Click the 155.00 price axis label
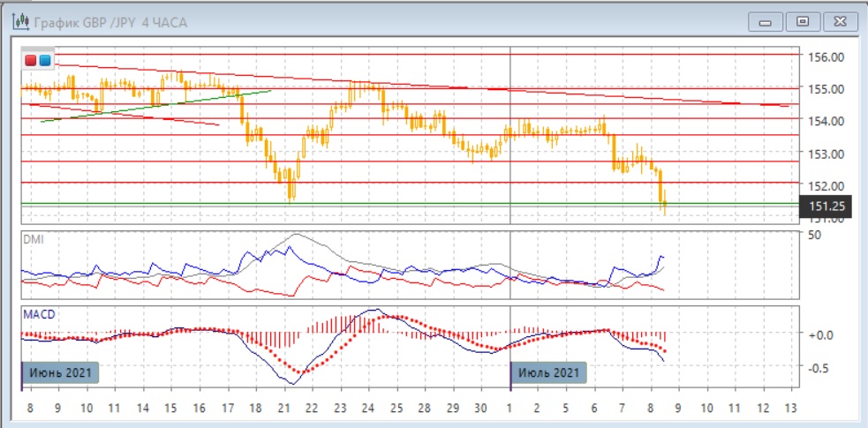This screenshot has height=428, width=868. (x=826, y=89)
